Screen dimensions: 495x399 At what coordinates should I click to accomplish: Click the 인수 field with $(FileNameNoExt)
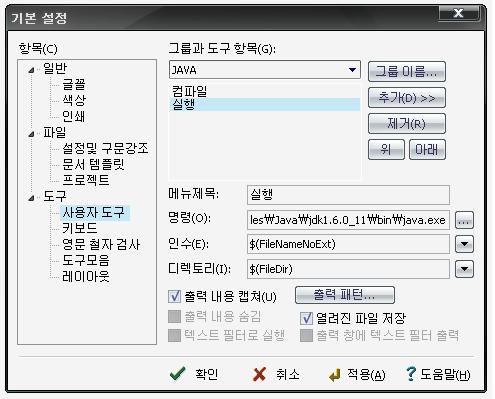pyautogui.click(x=348, y=244)
